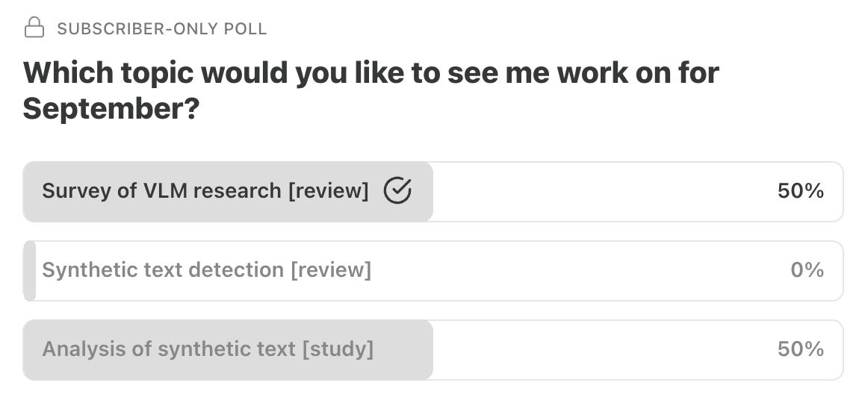Screen dimensions: 868x403
Task: Click the lock icon beside Subscriber-Only Poll
Action: click(x=34, y=28)
